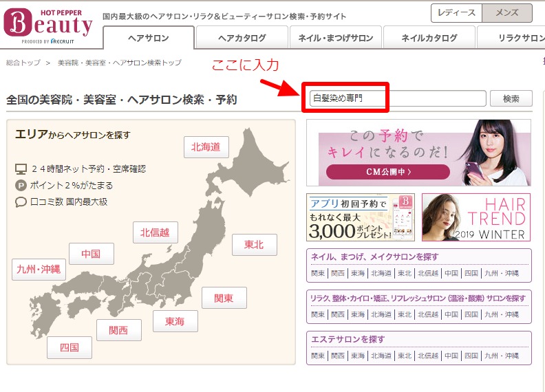Click the Hot Pepper Beauty logo
This screenshot has height=392, width=545.
[x=48, y=26]
